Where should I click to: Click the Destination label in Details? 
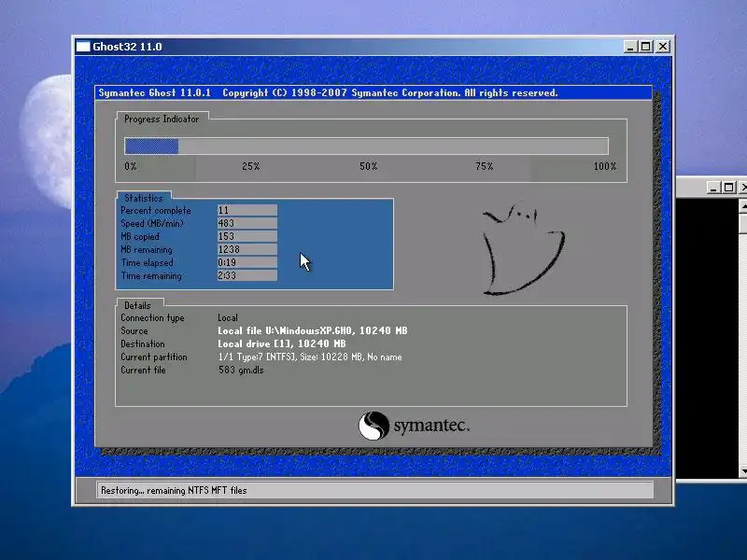pos(143,343)
